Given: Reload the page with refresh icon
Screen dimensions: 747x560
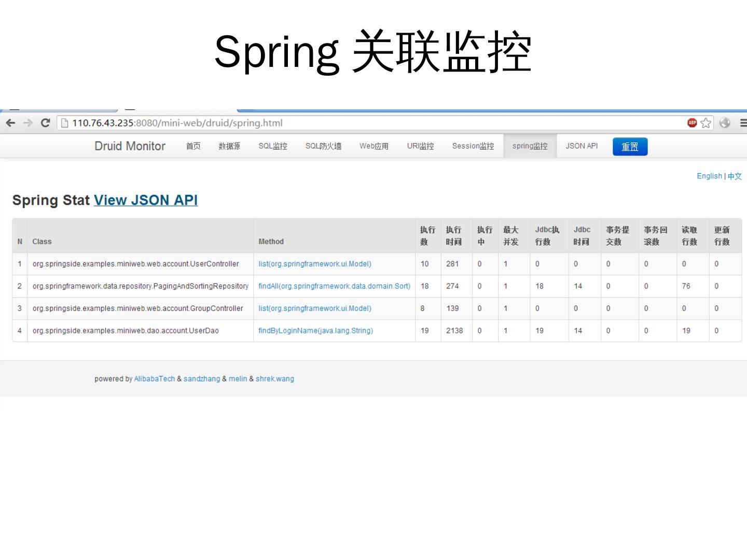Looking at the screenshot, I should 45,123.
